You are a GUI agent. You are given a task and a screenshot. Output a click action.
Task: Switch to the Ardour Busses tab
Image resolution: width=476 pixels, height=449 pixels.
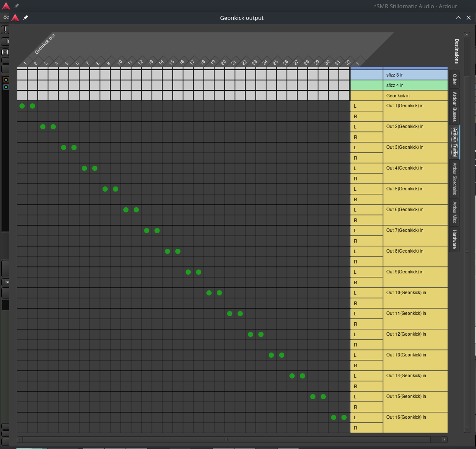tap(454, 106)
